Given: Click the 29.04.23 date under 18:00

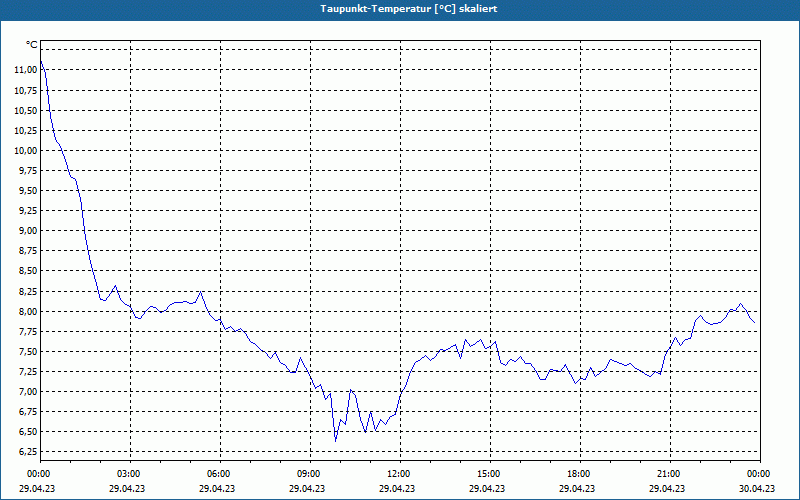Looking at the screenshot, I should point(577,488).
